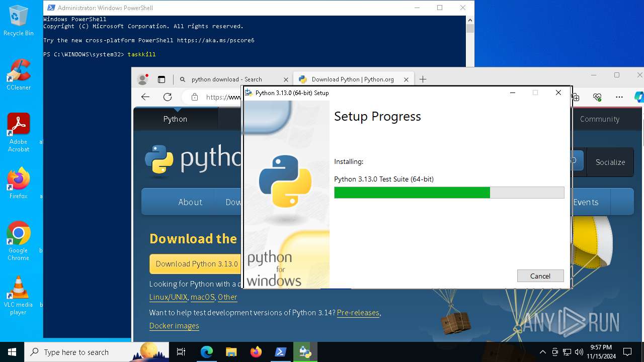Open the 9:57 PM clock and calendar

[x=601, y=352]
